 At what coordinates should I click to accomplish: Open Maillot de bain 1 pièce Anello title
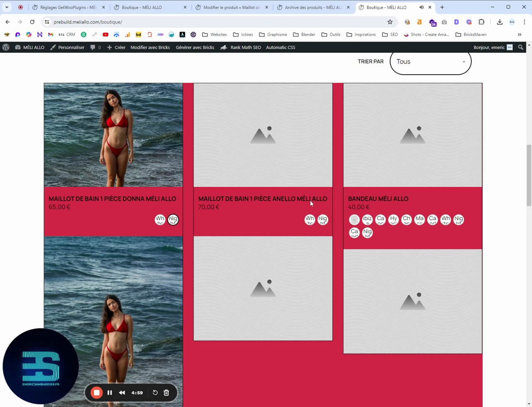263,199
